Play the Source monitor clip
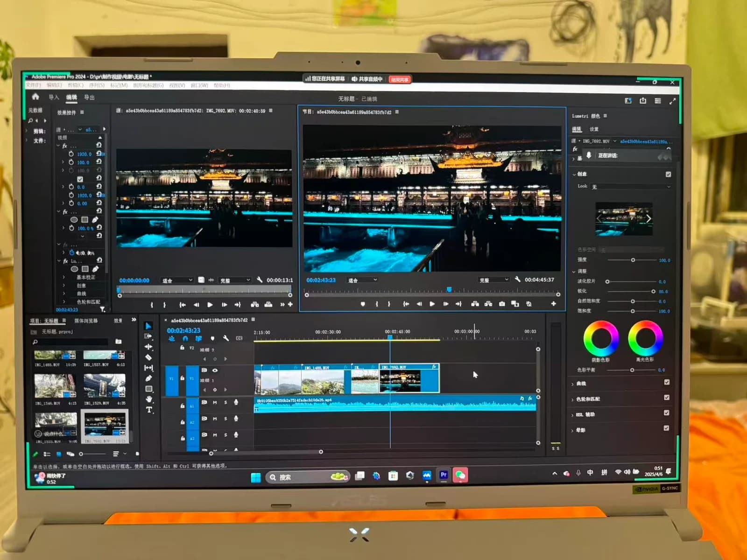The height and width of the screenshot is (560, 747). (210, 305)
